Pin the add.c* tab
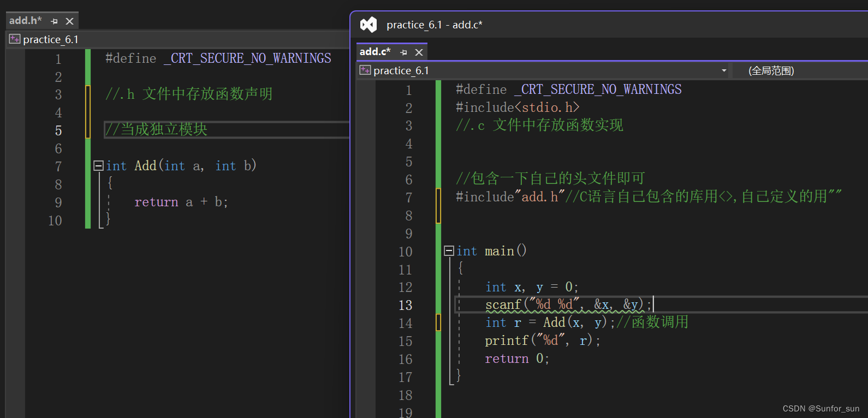 (403, 52)
